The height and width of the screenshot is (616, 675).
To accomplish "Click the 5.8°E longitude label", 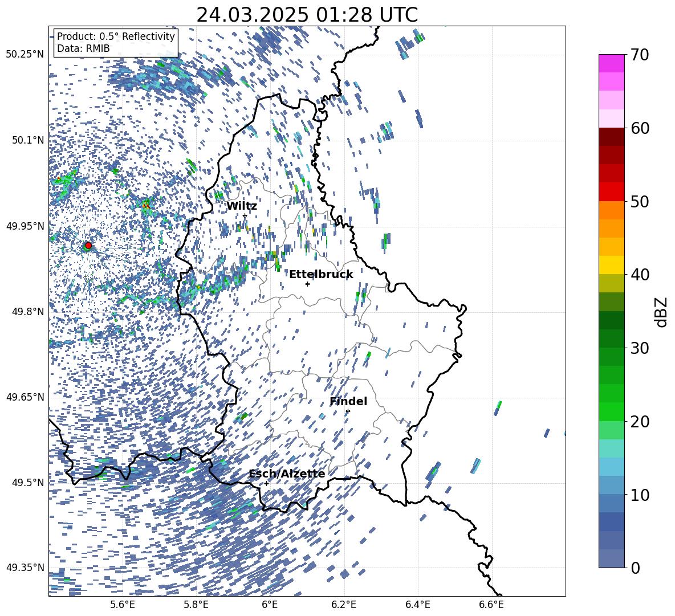I will (x=196, y=605).
